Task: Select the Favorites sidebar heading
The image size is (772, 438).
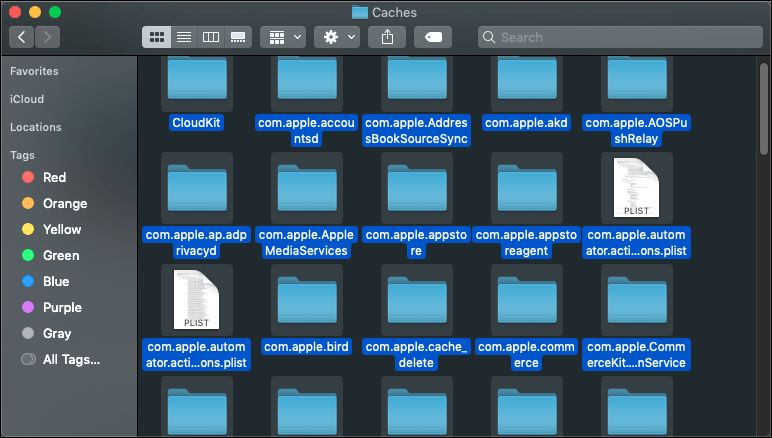Action: (34, 71)
